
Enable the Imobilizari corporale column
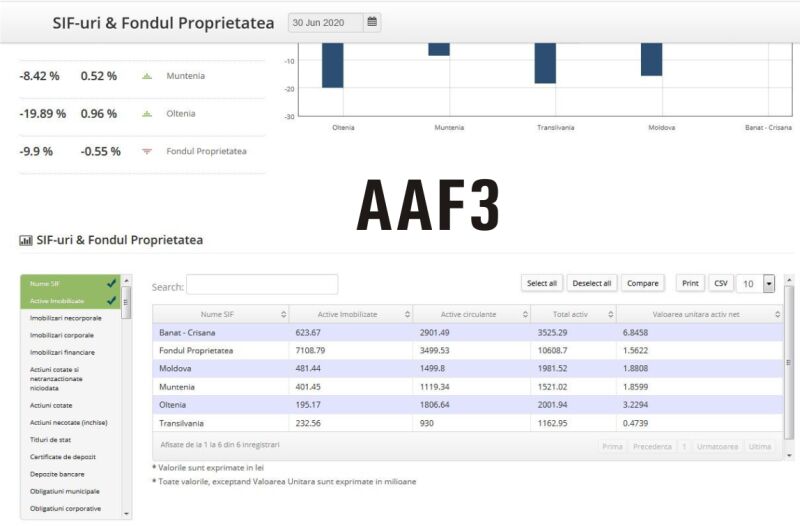(70, 335)
